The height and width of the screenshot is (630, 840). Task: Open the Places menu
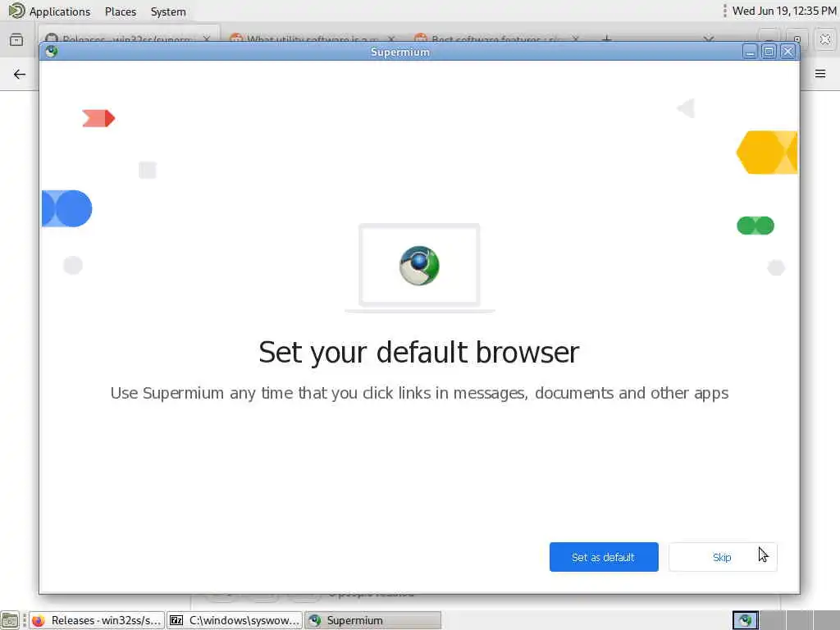pyautogui.click(x=121, y=11)
